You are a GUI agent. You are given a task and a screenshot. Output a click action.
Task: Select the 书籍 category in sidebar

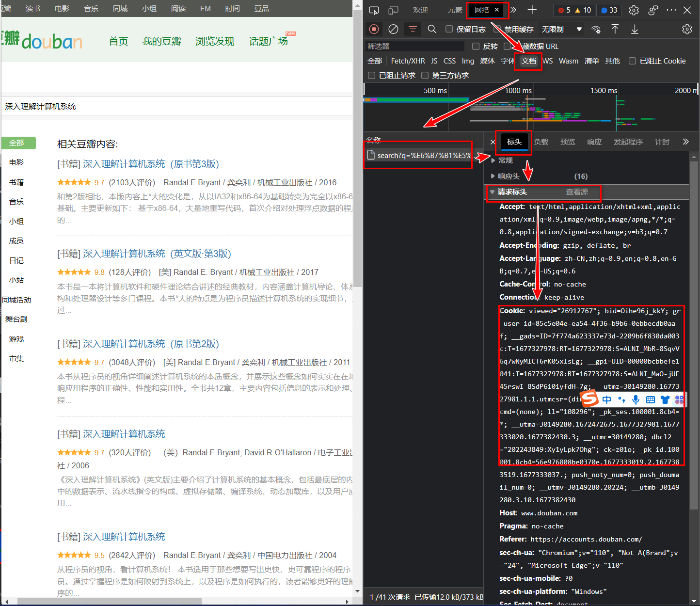pyautogui.click(x=16, y=182)
